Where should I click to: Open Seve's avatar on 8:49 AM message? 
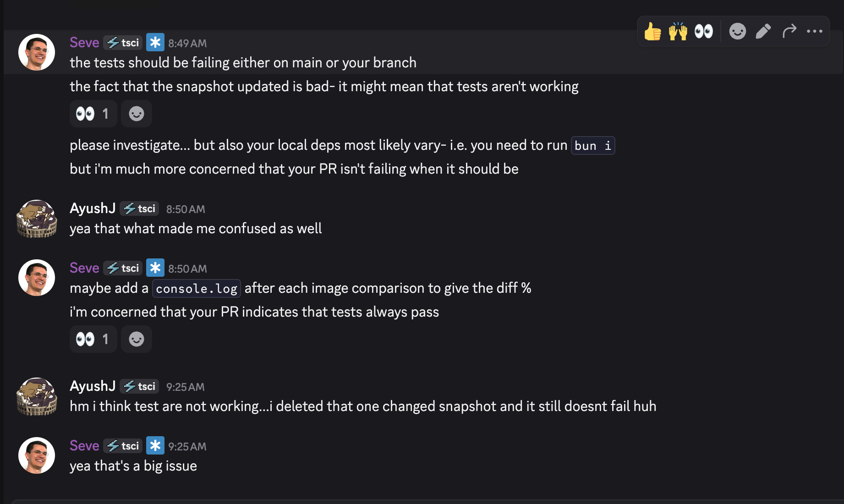pyautogui.click(x=37, y=52)
